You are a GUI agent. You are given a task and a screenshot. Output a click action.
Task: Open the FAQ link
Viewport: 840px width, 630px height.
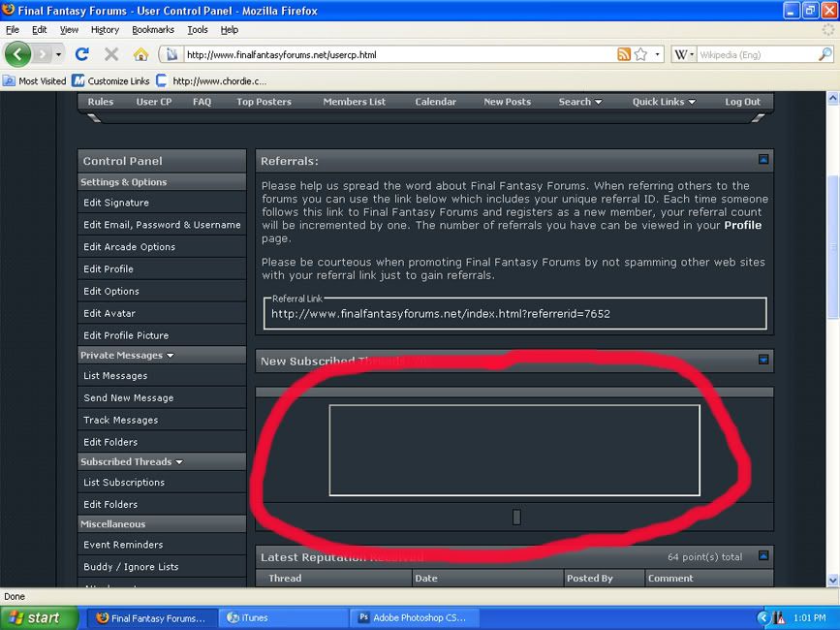point(202,101)
